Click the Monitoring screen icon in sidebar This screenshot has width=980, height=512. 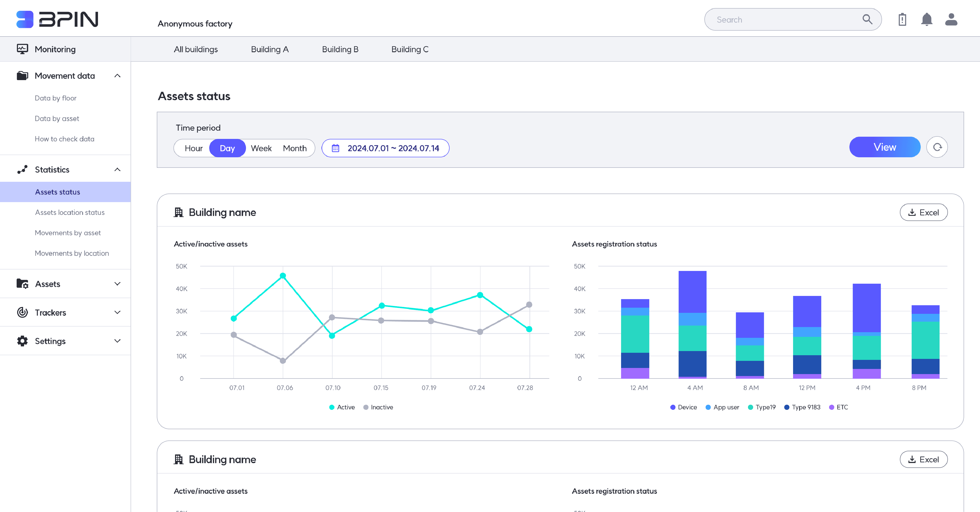point(23,49)
